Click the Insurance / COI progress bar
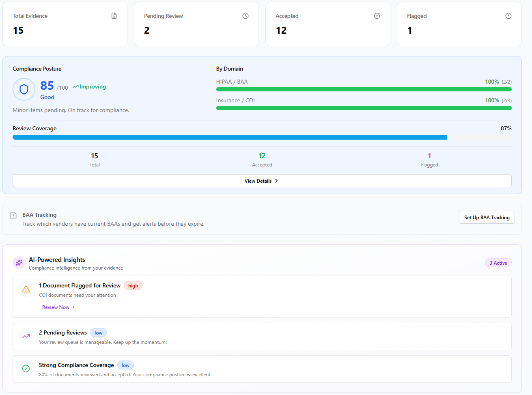Viewport: 532px width, 395px height. click(x=364, y=108)
